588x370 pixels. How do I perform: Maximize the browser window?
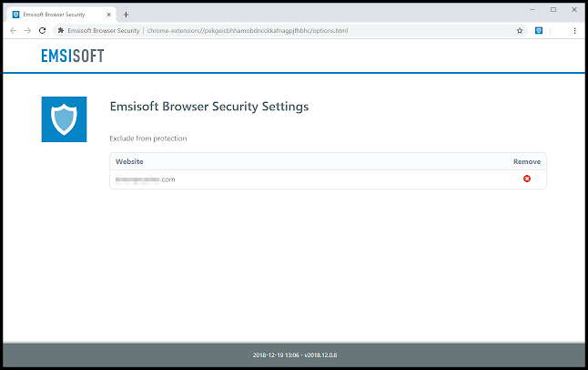553,9
